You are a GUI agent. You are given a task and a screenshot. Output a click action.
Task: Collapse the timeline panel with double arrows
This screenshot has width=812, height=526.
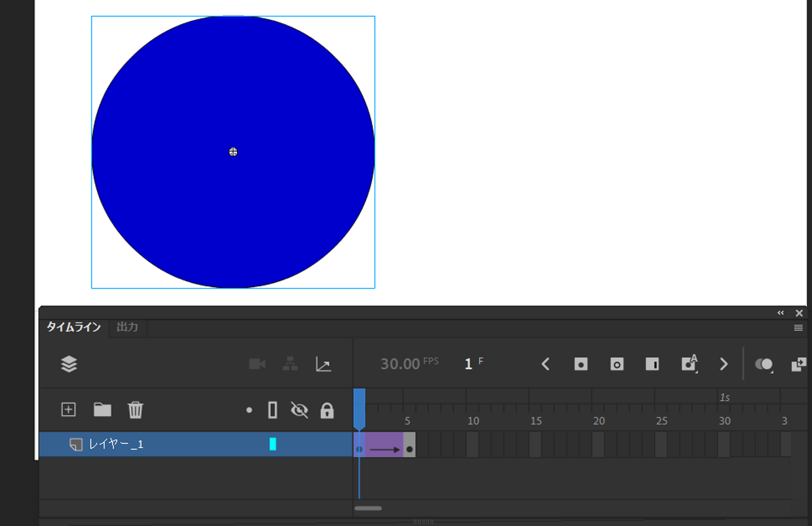click(x=780, y=313)
